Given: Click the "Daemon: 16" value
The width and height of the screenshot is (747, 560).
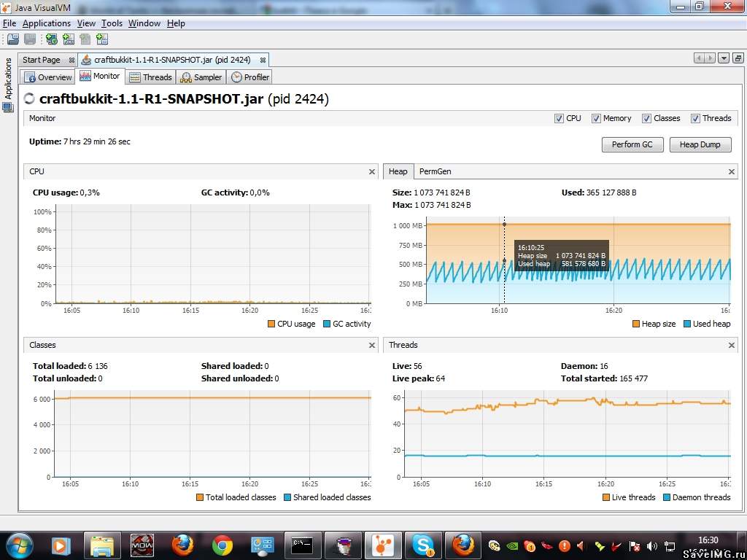Looking at the screenshot, I should (584, 366).
